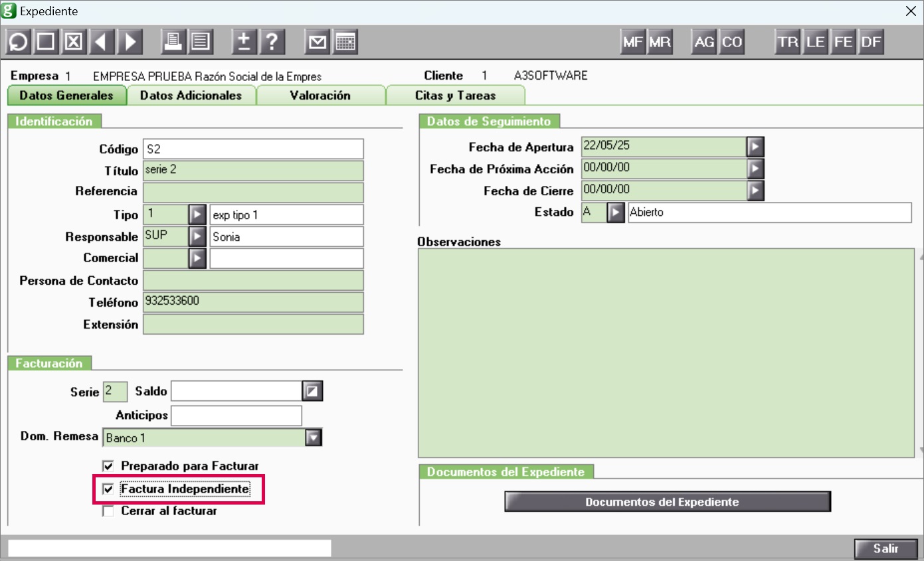The width and height of the screenshot is (924, 561).
Task: Click the Salir button
Action: click(x=886, y=548)
